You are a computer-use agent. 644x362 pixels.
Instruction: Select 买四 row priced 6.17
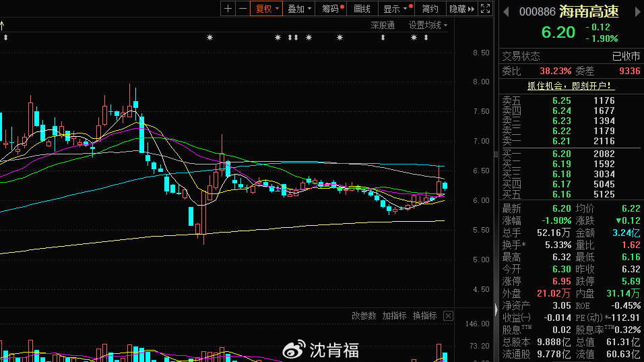coord(571,185)
